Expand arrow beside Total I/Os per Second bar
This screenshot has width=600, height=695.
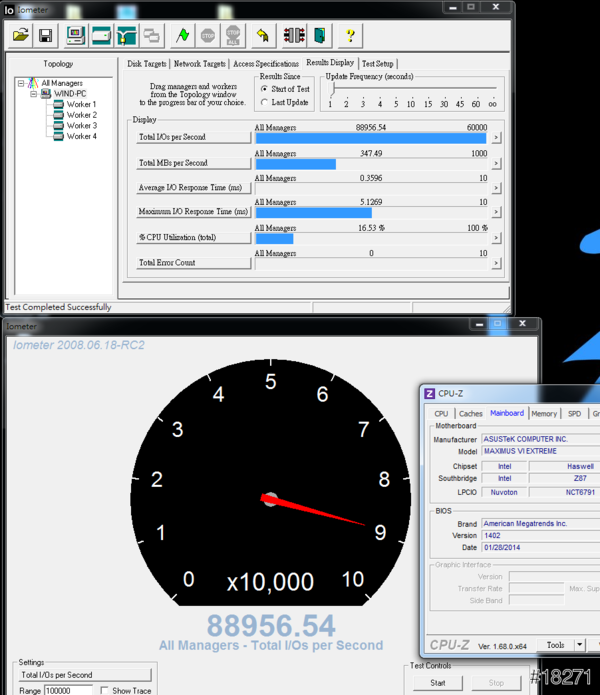497,137
